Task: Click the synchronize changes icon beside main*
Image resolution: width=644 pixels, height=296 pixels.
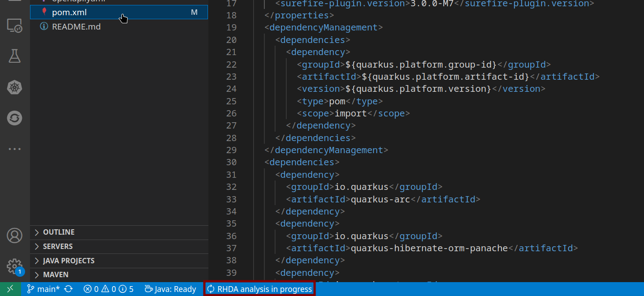Action: pyautogui.click(x=69, y=289)
